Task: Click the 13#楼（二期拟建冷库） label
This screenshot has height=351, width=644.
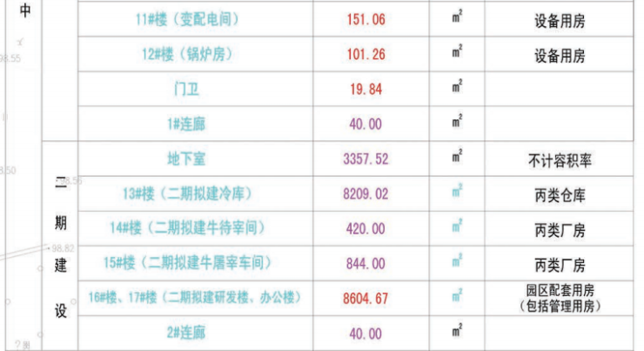Action: [187, 193]
